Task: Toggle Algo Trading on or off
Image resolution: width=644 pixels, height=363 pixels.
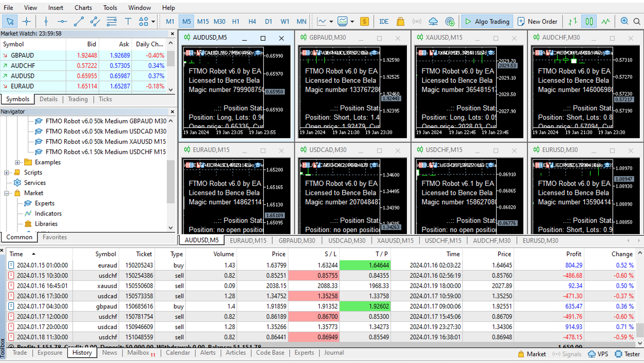Action: [487, 22]
